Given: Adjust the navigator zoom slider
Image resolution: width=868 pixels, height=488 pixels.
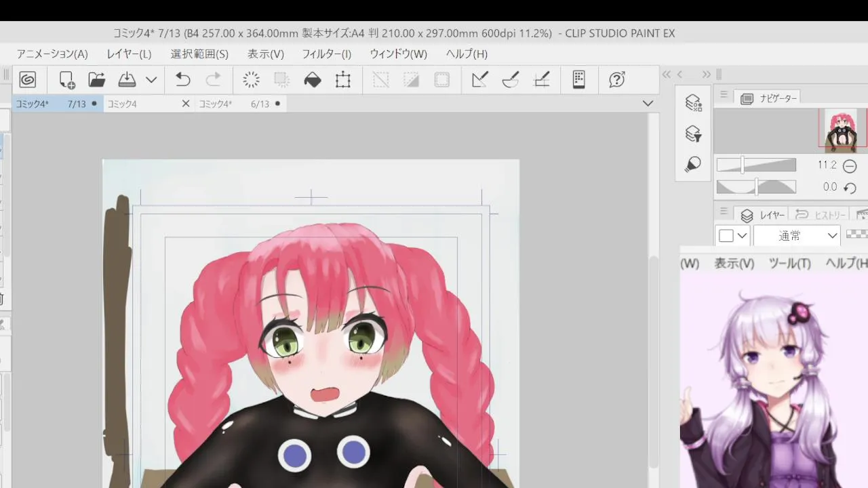Looking at the screenshot, I should click(756, 165).
